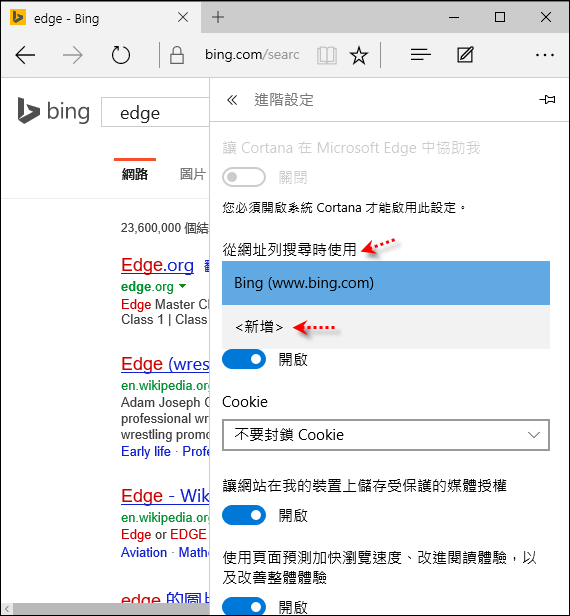Disable protected media licenses toggle

pos(244,515)
